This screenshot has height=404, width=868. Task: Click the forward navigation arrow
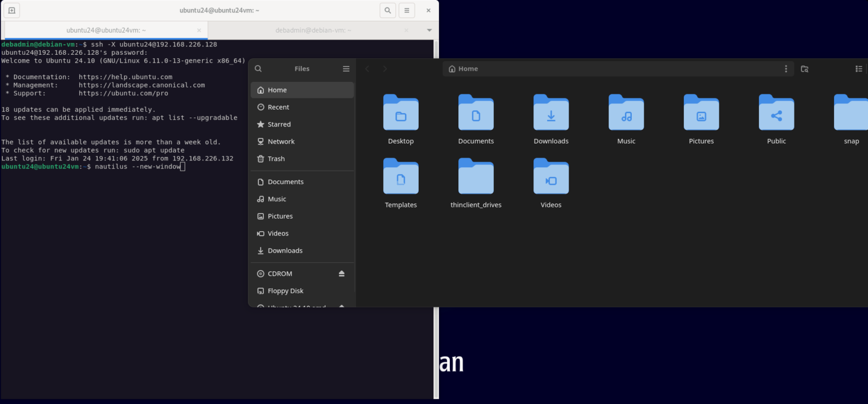click(x=385, y=68)
